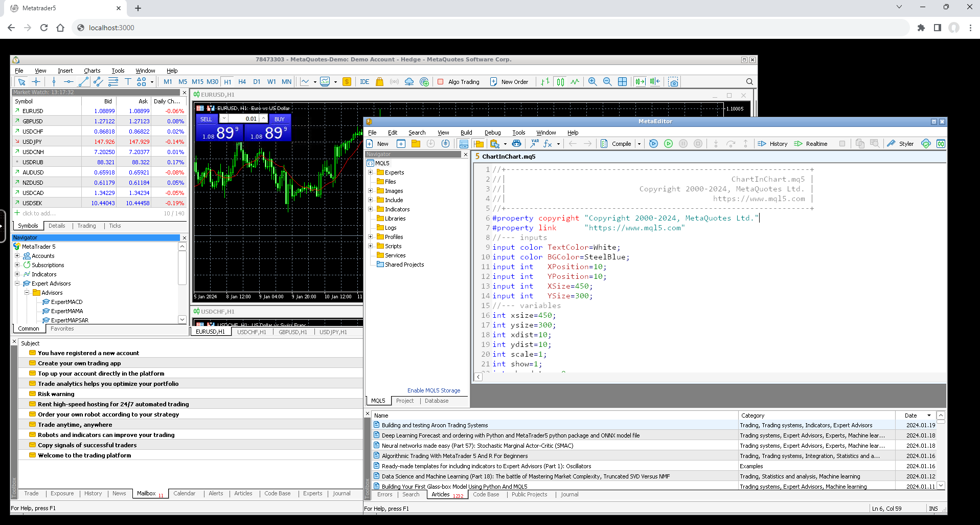Switch to the Calendar tab
980x525 pixels.
click(184, 494)
